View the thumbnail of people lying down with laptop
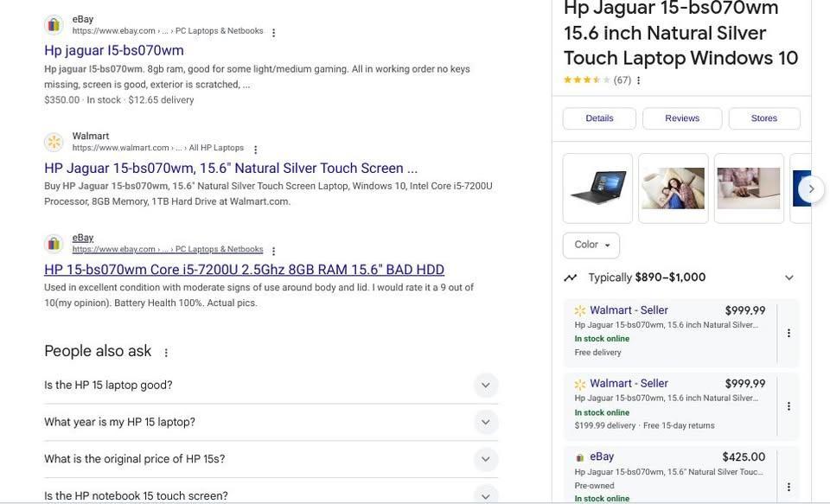This screenshot has height=504, width=830. (x=674, y=188)
